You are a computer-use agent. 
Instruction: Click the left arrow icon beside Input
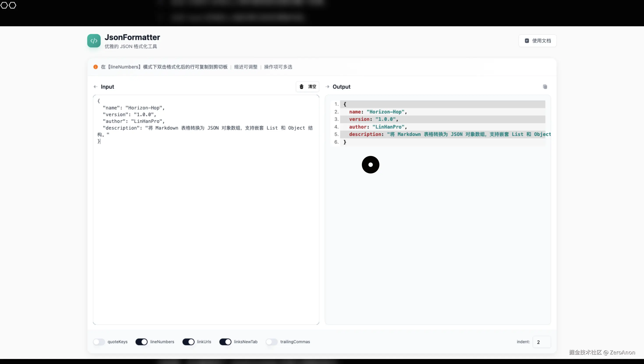click(x=95, y=87)
